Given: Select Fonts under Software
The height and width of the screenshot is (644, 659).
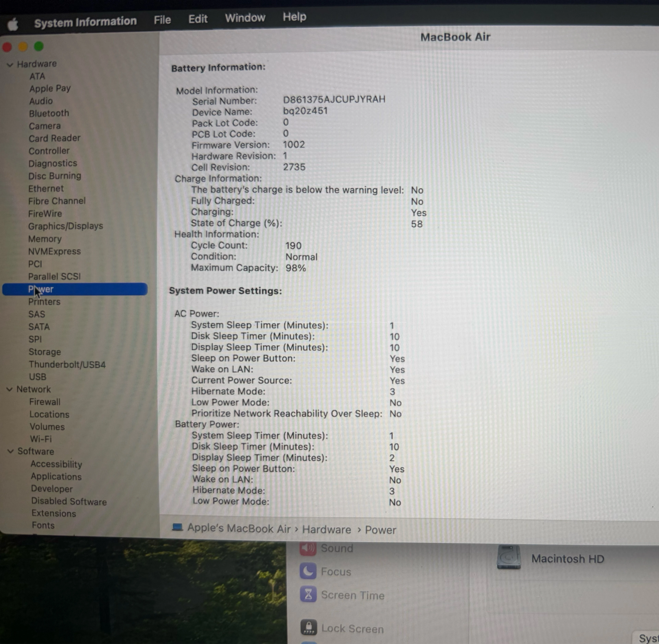Looking at the screenshot, I should point(43,525).
